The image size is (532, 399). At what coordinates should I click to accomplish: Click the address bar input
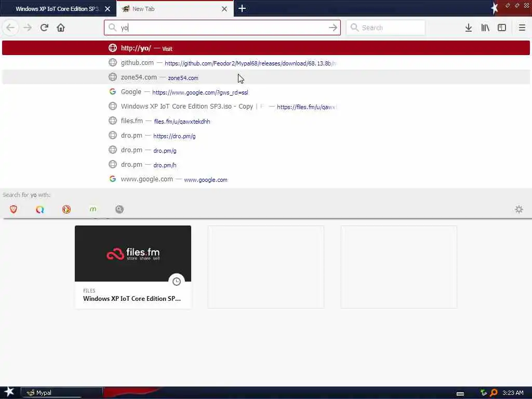point(222,28)
